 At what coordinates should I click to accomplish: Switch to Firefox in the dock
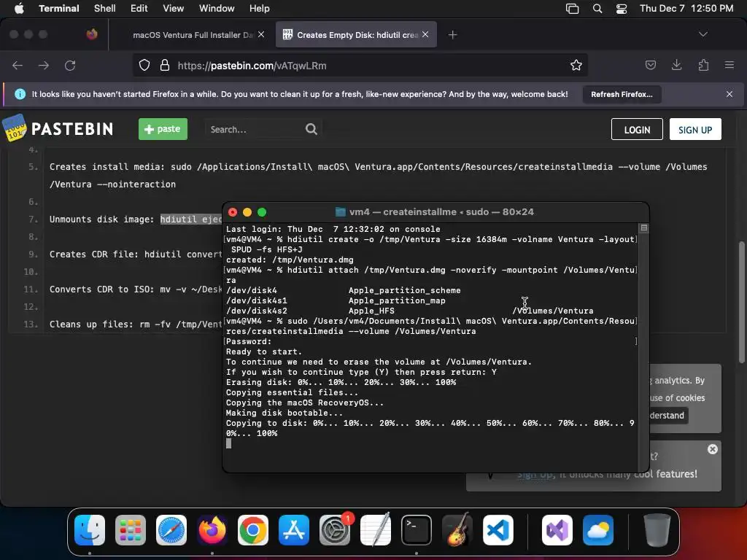coord(212,530)
